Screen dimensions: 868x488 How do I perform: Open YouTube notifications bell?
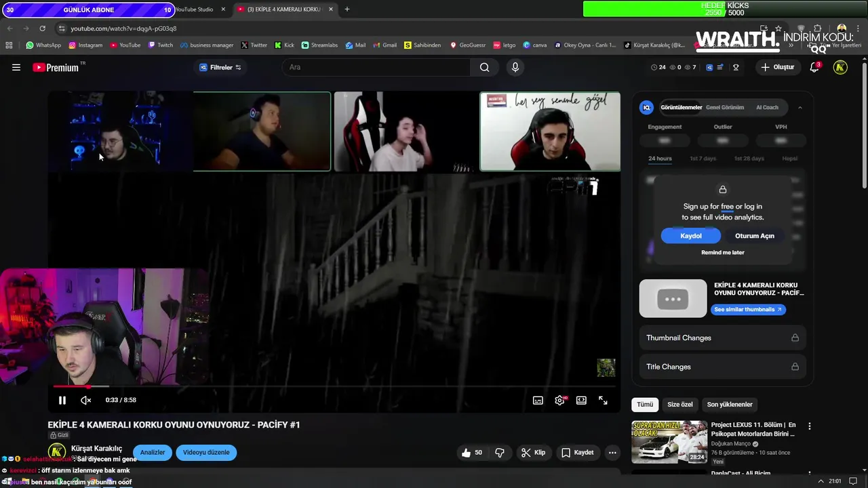coord(814,67)
